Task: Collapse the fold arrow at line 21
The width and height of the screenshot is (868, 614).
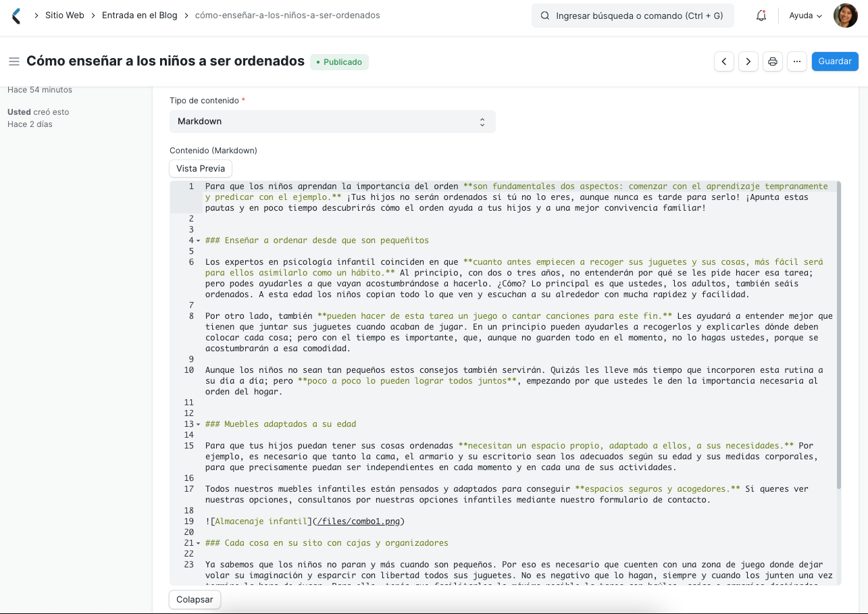Action: (198, 542)
